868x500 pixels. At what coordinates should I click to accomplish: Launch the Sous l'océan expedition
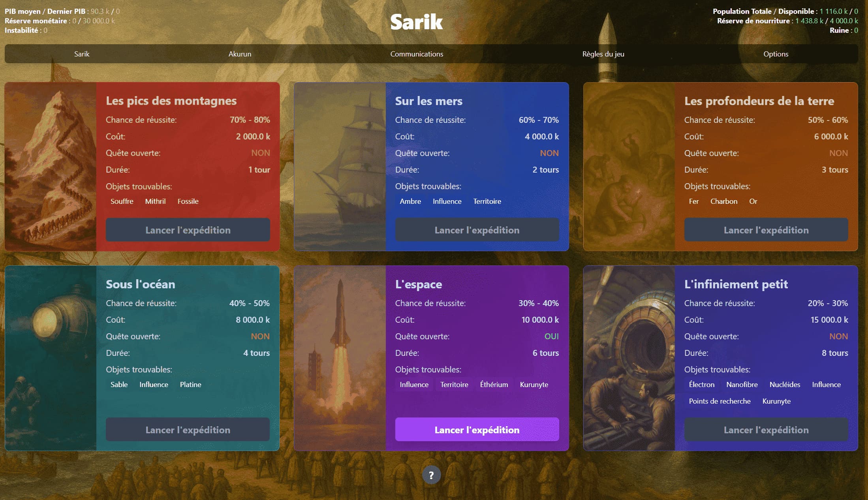point(188,429)
